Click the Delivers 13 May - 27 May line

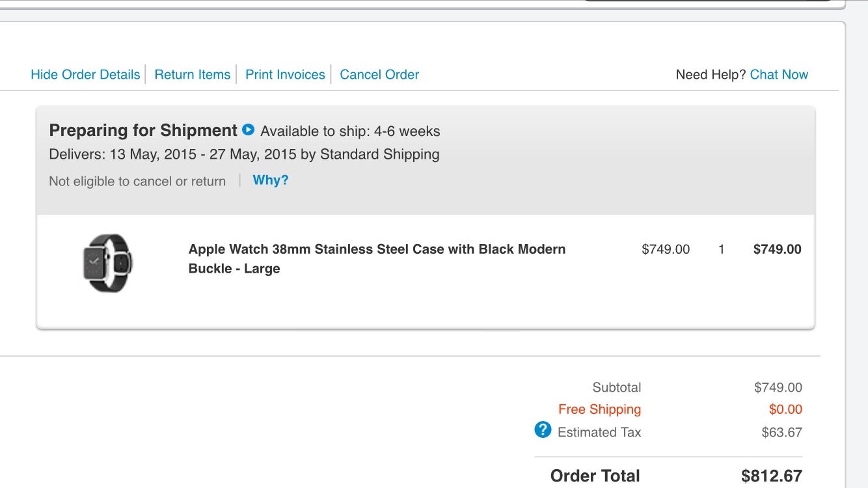[244, 155]
